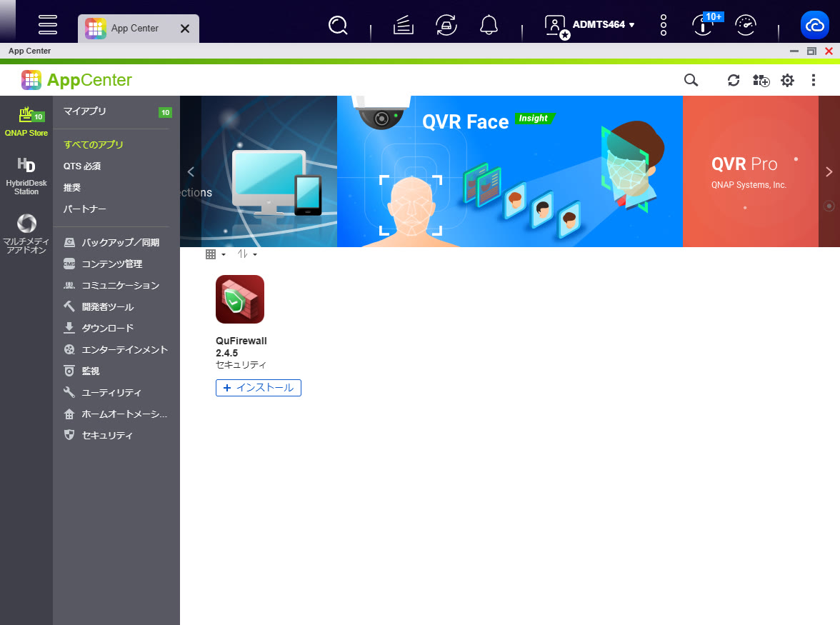Viewport: 840px width, 625px height.
Task: Close the App Center tab in the taskbar
Action: (185, 29)
